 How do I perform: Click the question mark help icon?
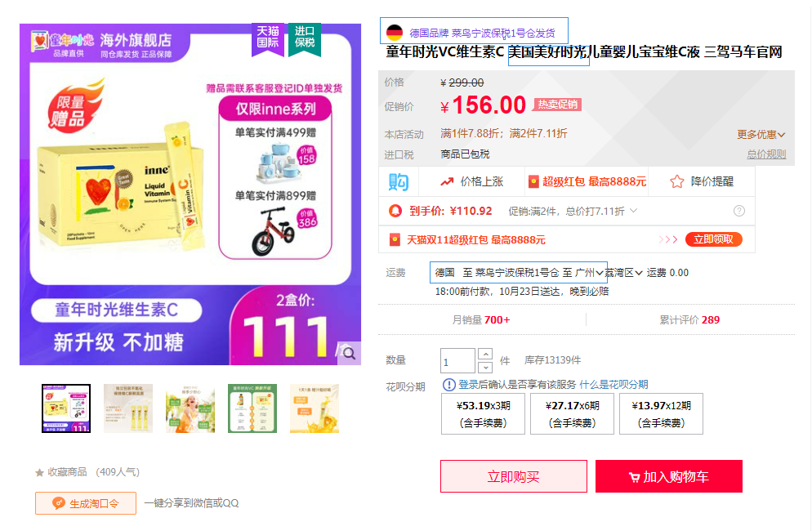[x=739, y=211]
